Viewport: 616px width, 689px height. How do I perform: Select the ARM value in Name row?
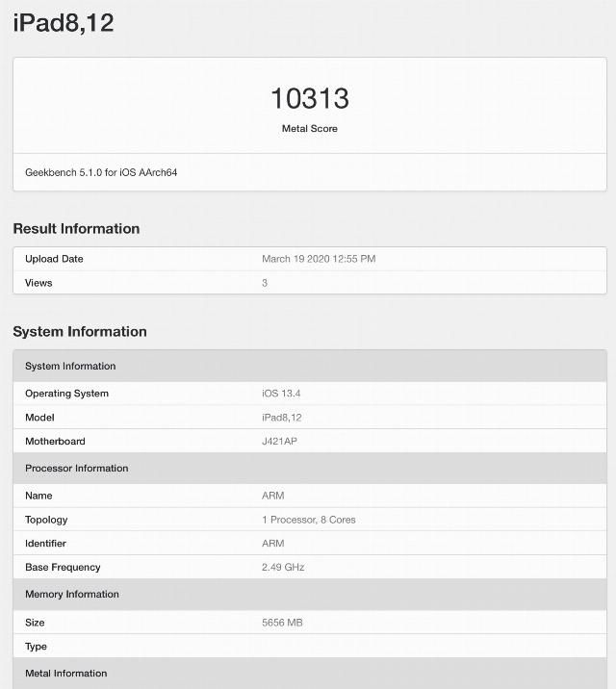point(272,496)
